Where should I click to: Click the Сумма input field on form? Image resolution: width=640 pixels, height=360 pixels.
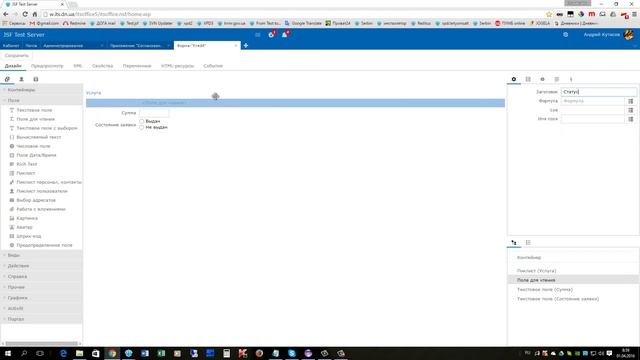click(x=154, y=113)
